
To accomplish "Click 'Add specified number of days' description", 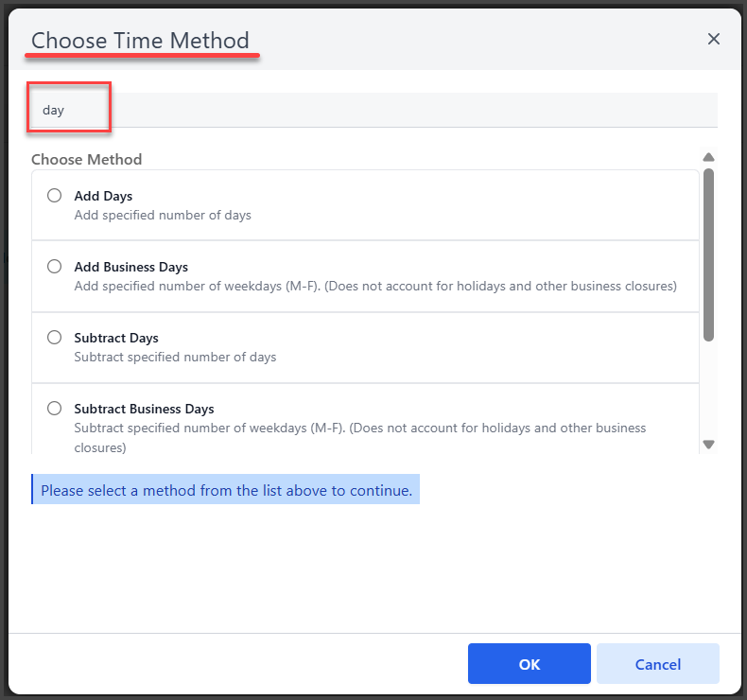I will (x=163, y=216).
